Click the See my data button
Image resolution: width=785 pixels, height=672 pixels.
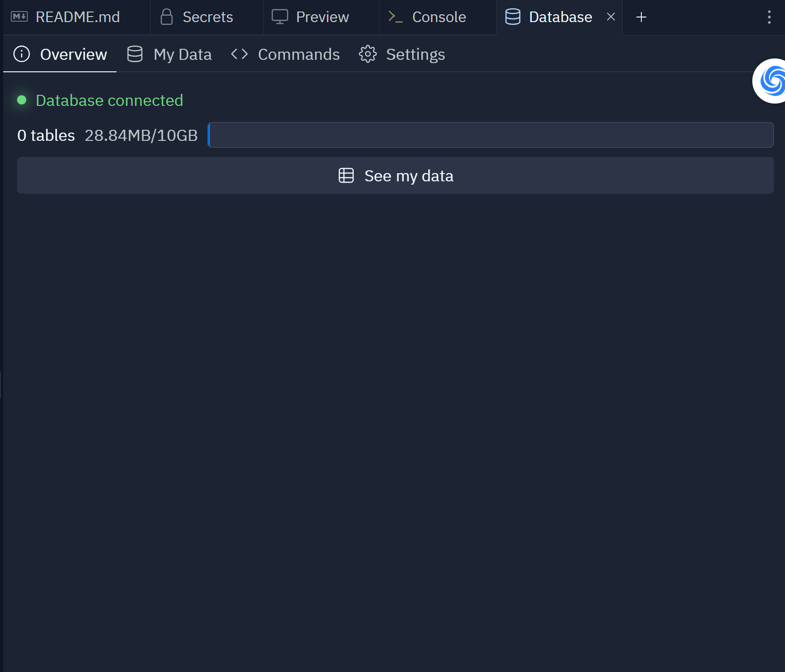[395, 175]
